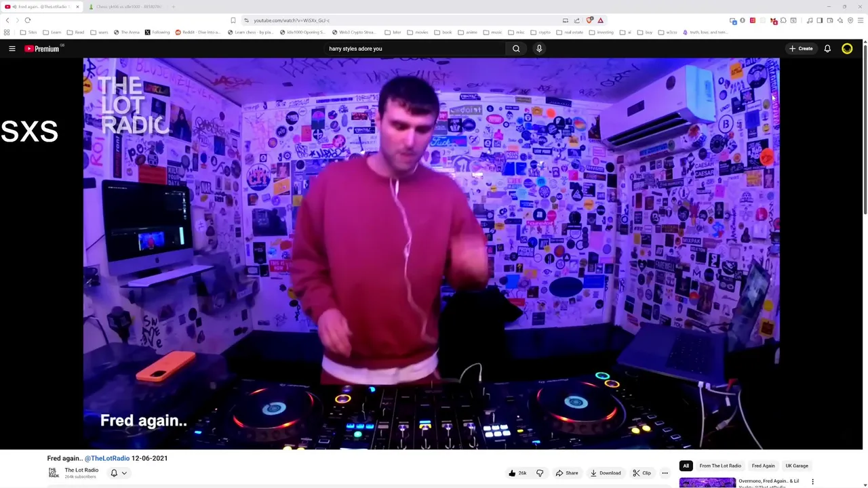Open Brave Rewards triangle icon
This screenshot has height=488, width=868.
[600, 20]
